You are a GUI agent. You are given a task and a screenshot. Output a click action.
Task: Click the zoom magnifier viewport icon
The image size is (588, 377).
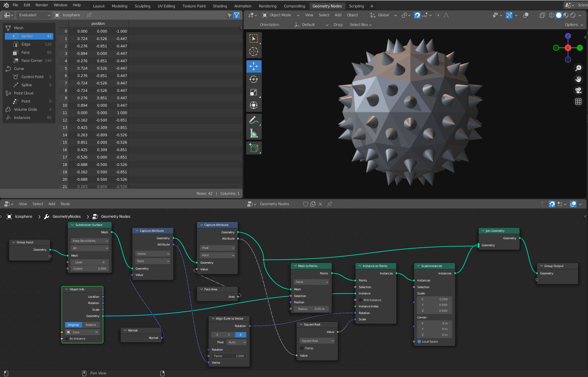coord(578,68)
